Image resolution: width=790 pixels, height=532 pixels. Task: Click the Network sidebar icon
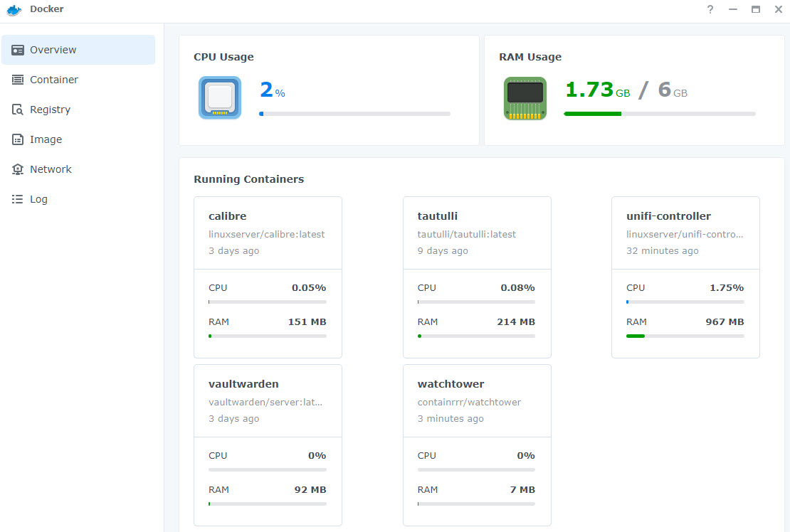(x=18, y=169)
